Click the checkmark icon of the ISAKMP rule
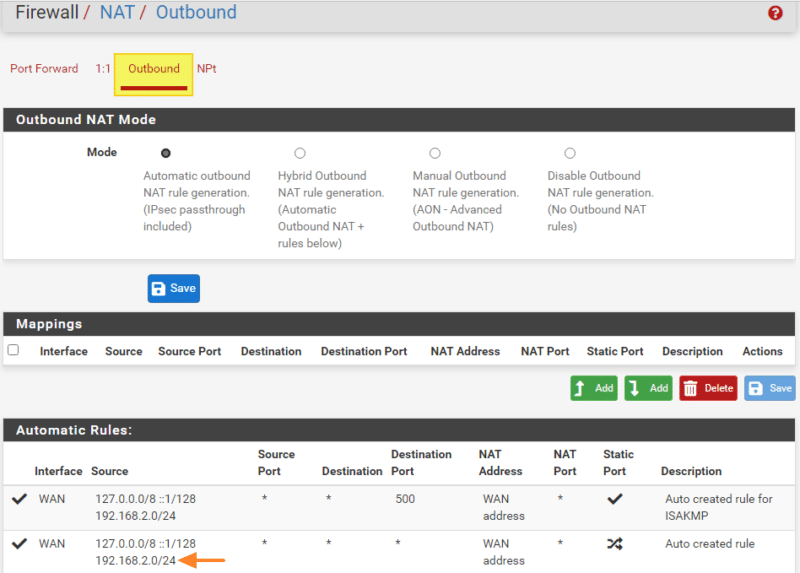Image resolution: width=800 pixels, height=573 pixels. click(x=19, y=499)
